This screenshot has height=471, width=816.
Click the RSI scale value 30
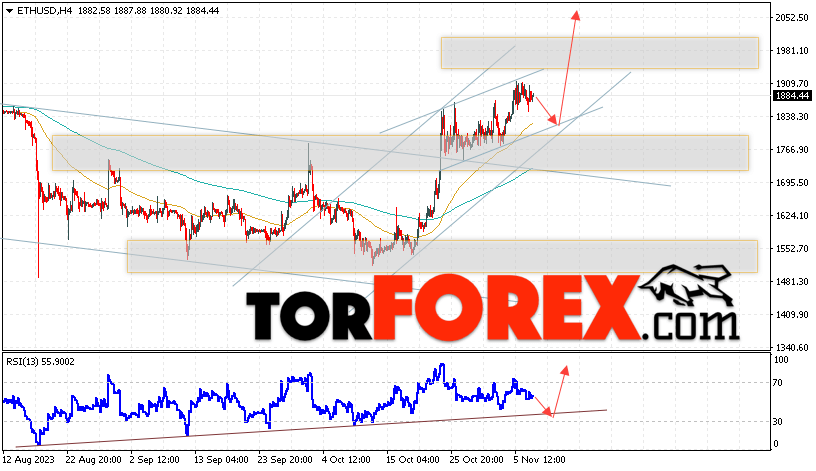[777, 422]
